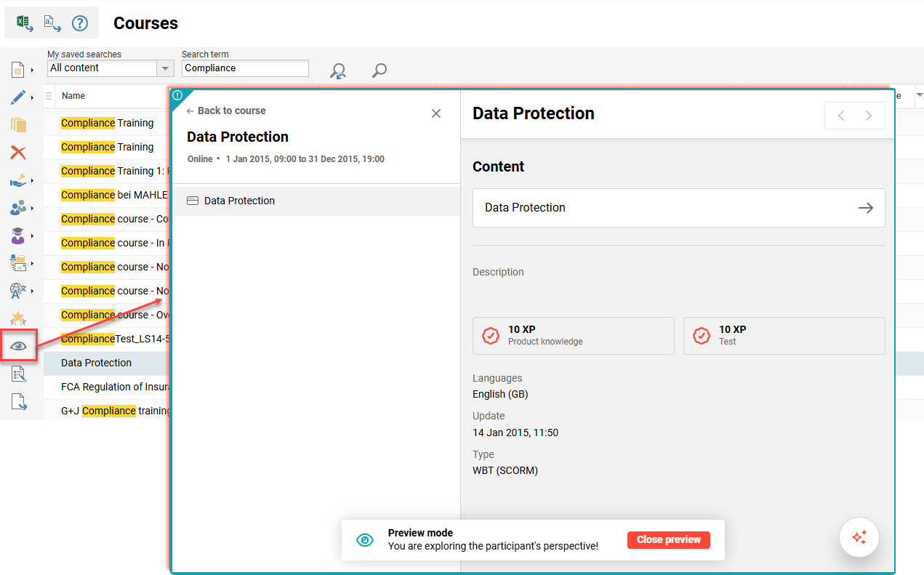924x575 pixels.
Task: Click the document export arrow icon
Action: 19,402
